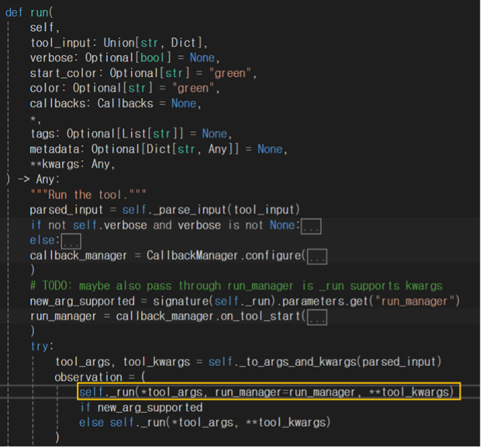Select the Union type in tool_input annotation

(122, 42)
